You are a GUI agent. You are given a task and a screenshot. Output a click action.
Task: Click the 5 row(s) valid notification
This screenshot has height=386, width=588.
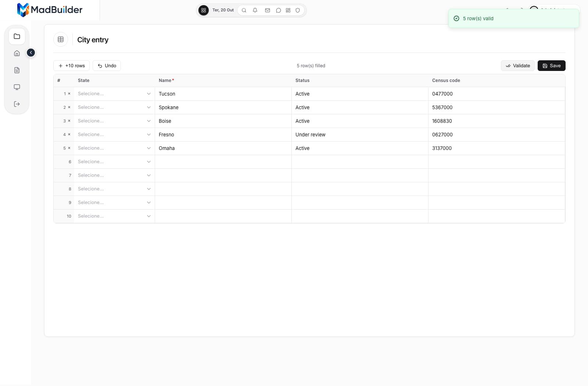coord(514,18)
